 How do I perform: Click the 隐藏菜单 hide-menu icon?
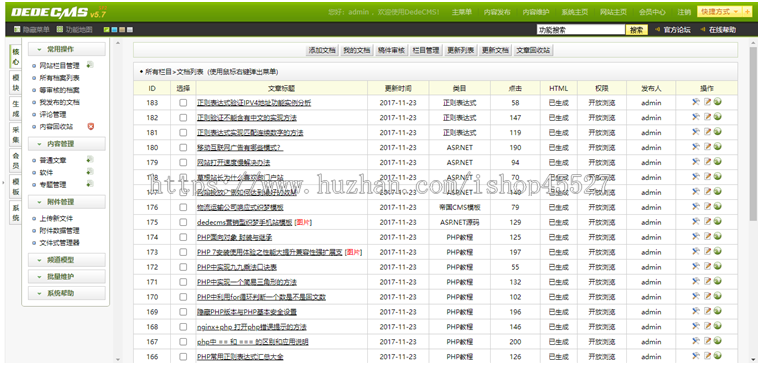pyautogui.click(x=17, y=30)
